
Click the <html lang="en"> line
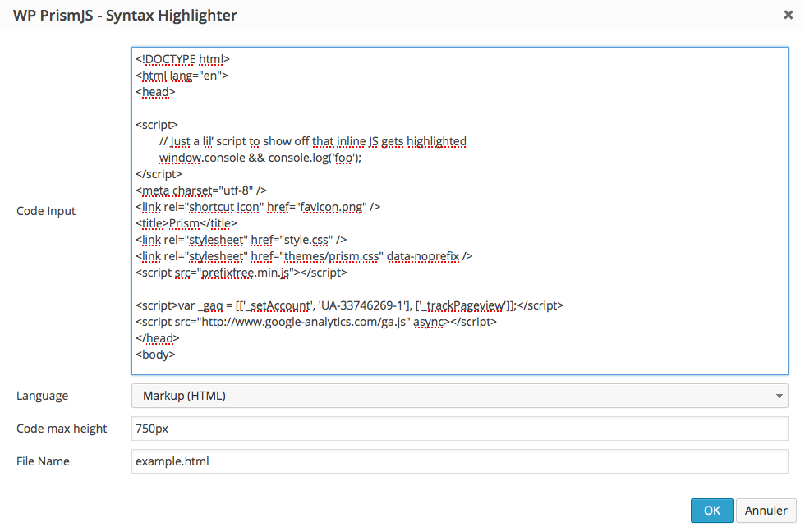pos(182,76)
